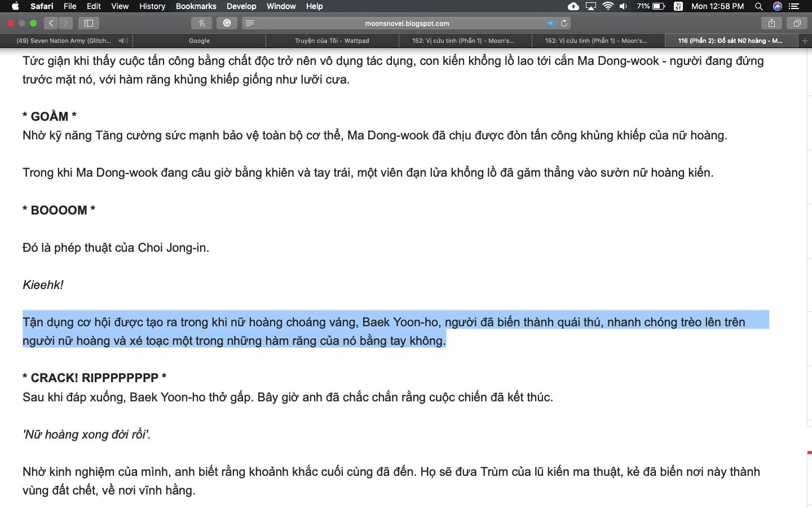Viewport: 812px width, 508px height.
Task: Reload the current page
Action: (x=564, y=23)
